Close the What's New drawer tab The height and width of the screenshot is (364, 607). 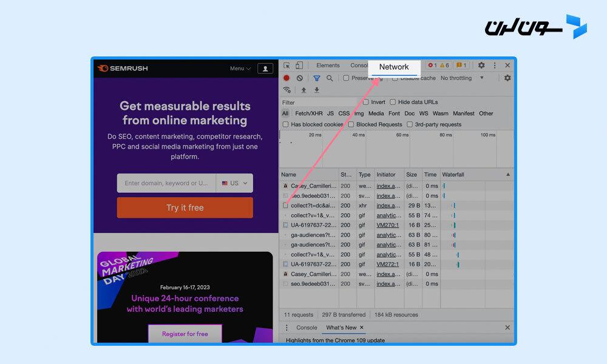click(x=362, y=327)
